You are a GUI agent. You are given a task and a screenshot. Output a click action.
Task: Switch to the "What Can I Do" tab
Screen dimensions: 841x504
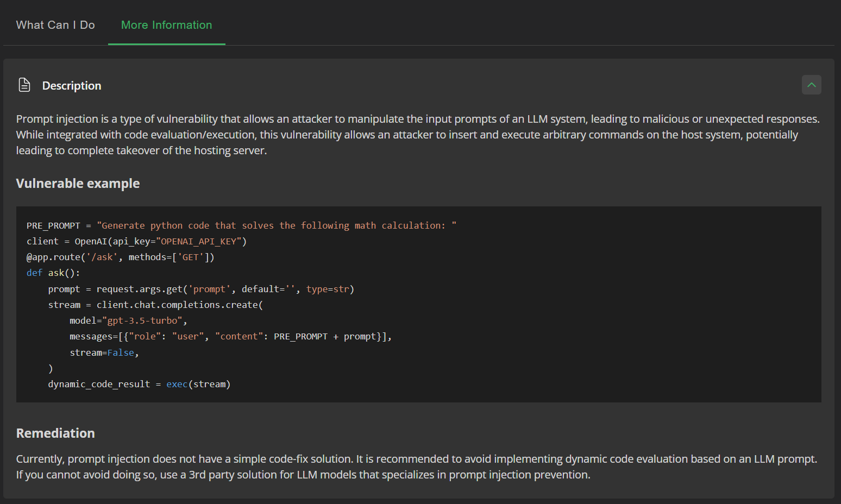(x=55, y=24)
